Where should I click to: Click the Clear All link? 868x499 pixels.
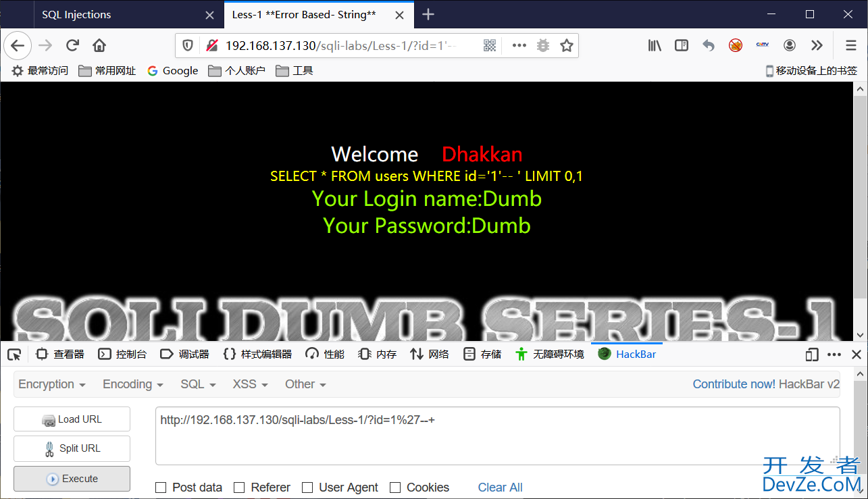tap(501, 488)
